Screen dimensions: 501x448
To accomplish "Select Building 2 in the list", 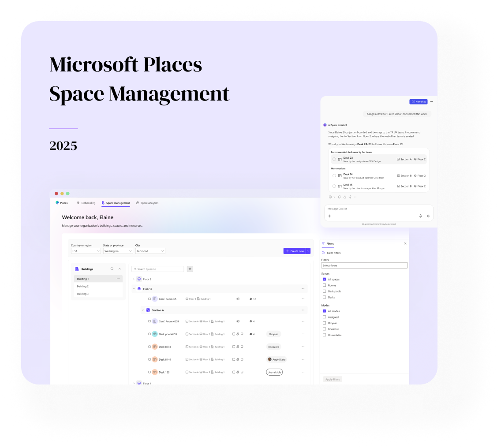I will (x=98, y=286).
